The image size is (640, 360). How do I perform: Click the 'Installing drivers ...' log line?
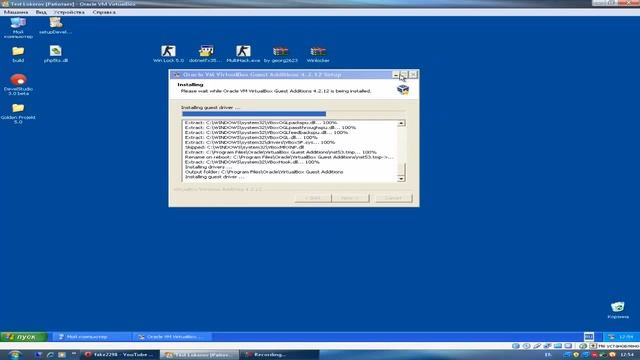[209, 167]
